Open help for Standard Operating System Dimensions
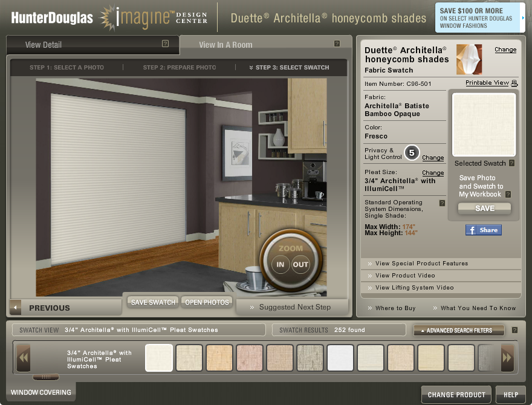Image resolution: width=532 pixels, height=405 pixels. (x=442, y=203)
